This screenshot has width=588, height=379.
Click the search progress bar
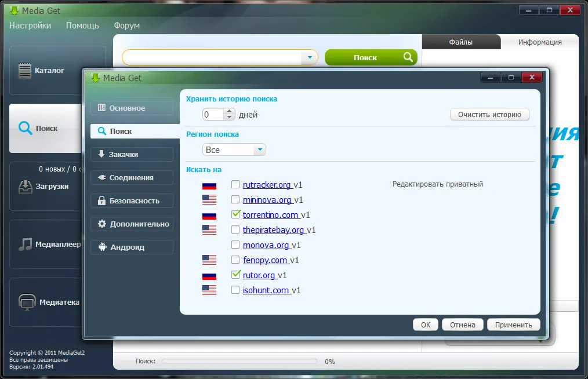click(x=239, y=361)
